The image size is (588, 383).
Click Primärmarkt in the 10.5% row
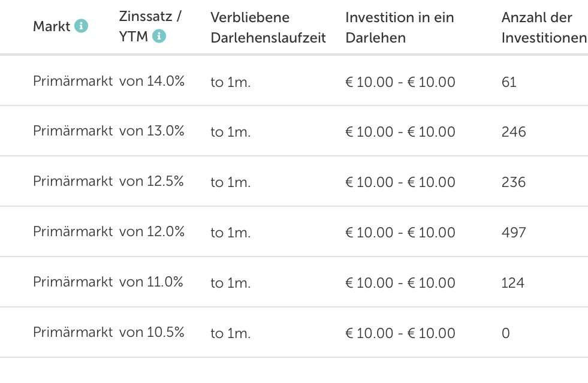(73, 333)
